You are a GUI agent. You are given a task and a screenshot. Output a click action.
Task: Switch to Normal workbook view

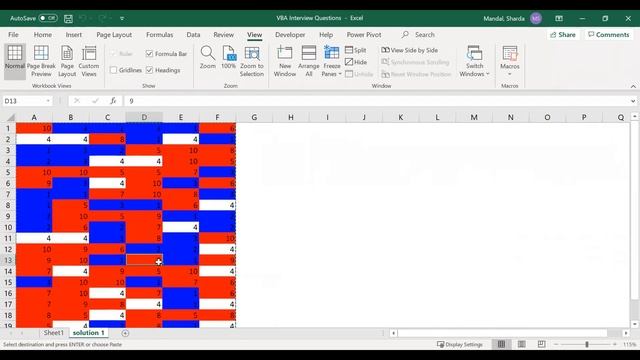tap(15, 61)
